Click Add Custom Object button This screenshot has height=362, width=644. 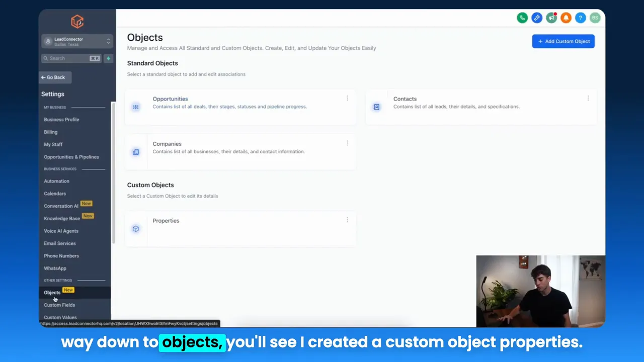563,41
